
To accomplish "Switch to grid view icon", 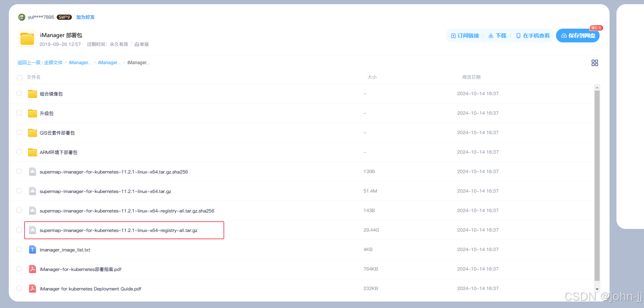I will point(595,63).
